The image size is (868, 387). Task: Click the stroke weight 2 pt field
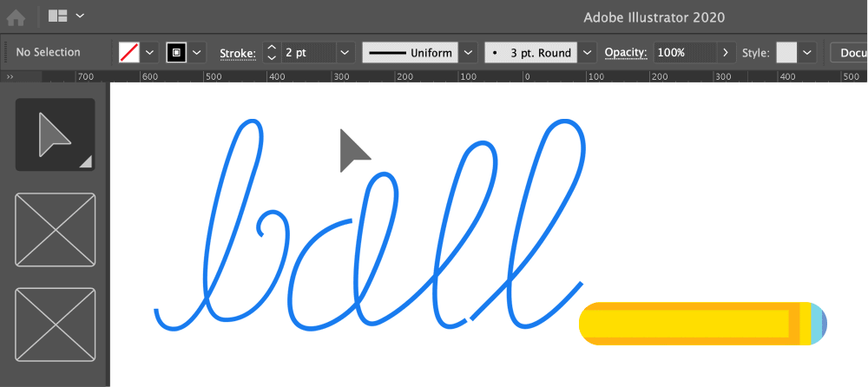308,52
